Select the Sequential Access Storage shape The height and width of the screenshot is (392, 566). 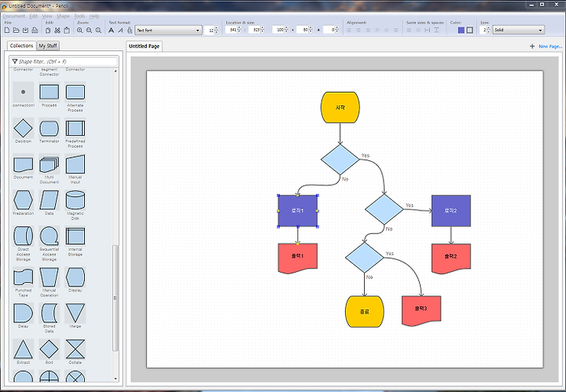49,236
